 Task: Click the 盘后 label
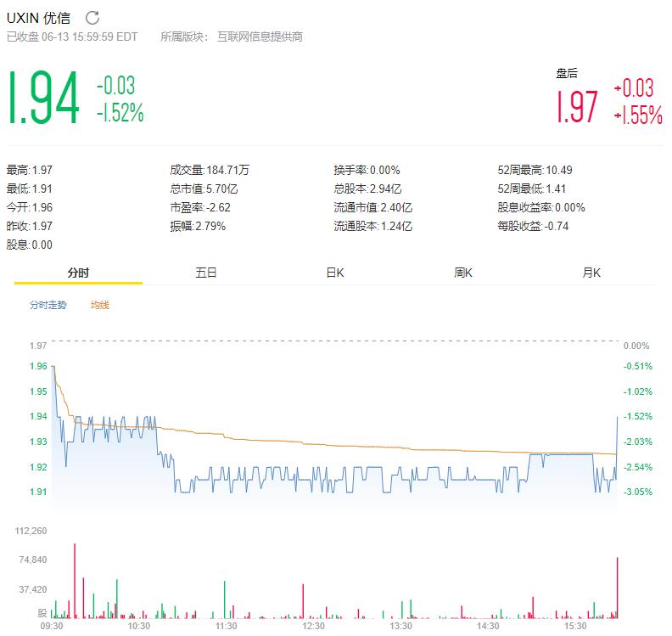pos(567,73)
